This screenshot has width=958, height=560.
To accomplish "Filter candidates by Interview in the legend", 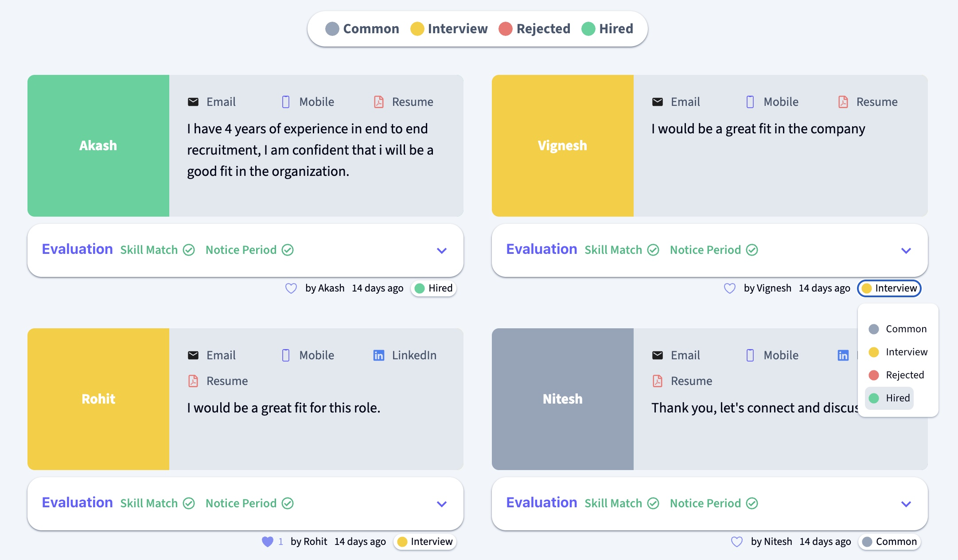I will (x=449, y=29).
